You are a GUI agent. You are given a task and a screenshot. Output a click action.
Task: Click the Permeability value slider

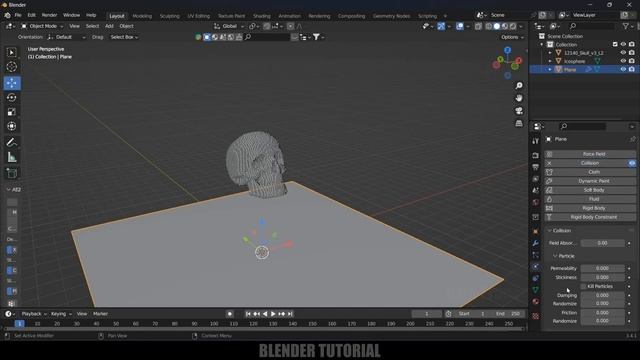[x=602, y=268]
